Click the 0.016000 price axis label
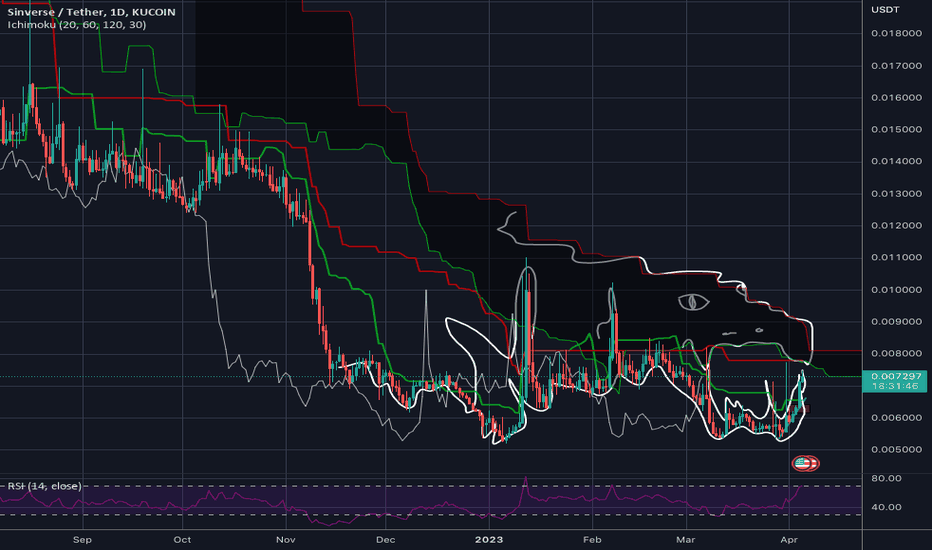Screen dimensions: 932x550 896,98
